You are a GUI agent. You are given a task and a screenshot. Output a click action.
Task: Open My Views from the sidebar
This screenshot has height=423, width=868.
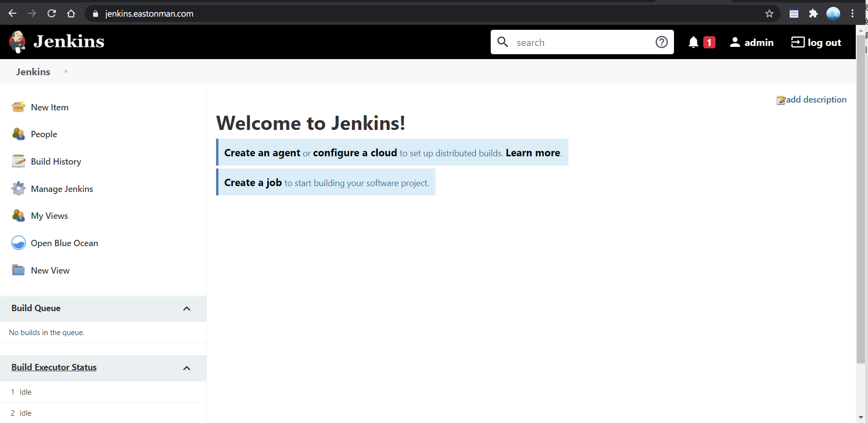49,216
